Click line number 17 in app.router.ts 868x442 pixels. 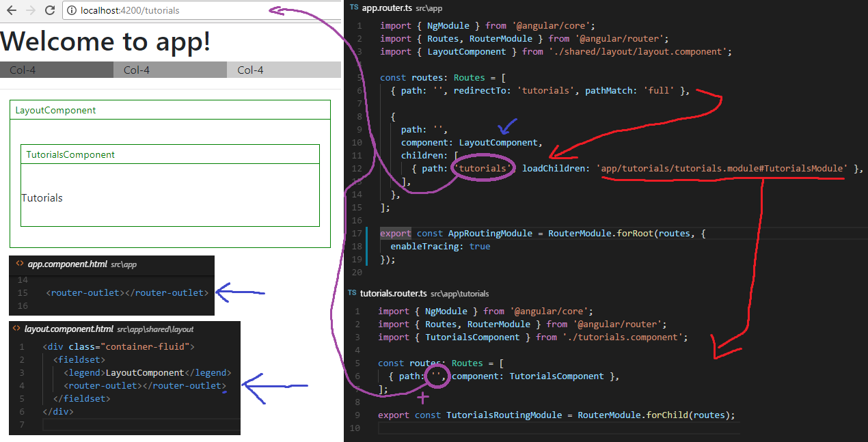357,234
